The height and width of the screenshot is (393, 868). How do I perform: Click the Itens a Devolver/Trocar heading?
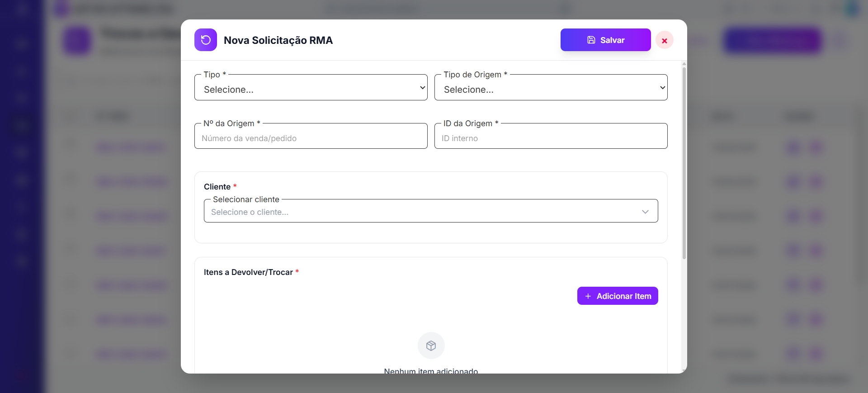[248, 272]
